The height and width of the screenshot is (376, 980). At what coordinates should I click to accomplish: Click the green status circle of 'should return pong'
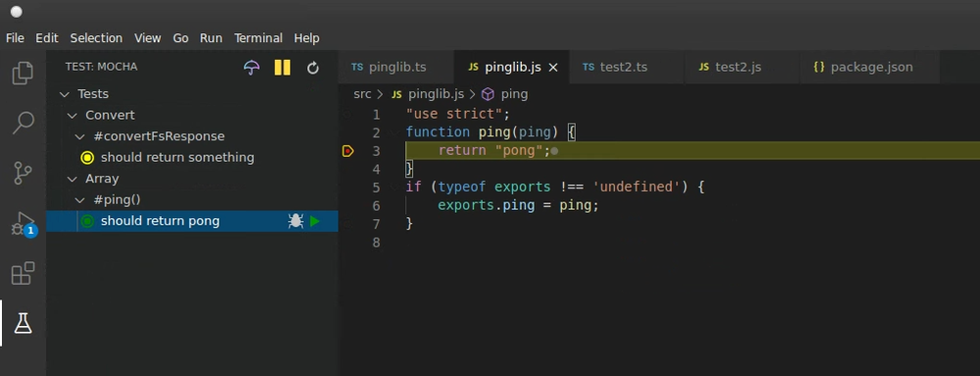87,221
